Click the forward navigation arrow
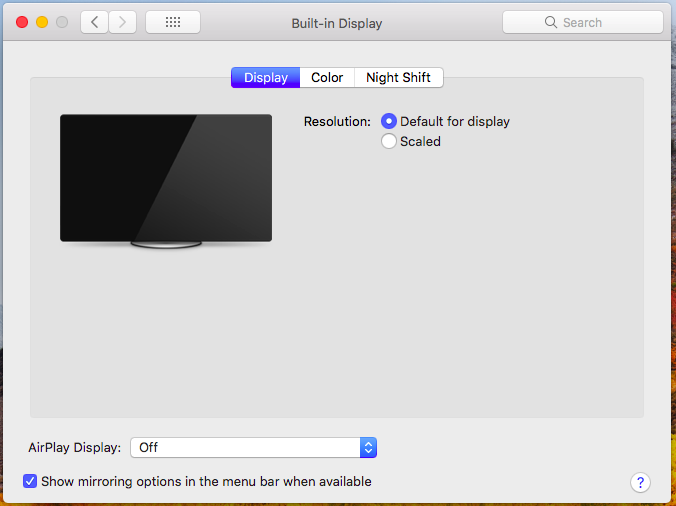 click(123, 22)
